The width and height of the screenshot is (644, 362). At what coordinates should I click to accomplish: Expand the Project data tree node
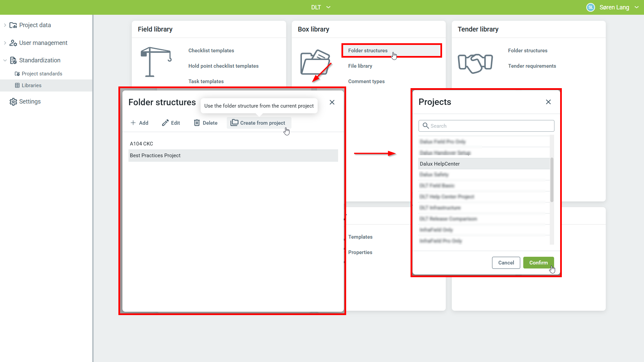(x=5, y=25)
